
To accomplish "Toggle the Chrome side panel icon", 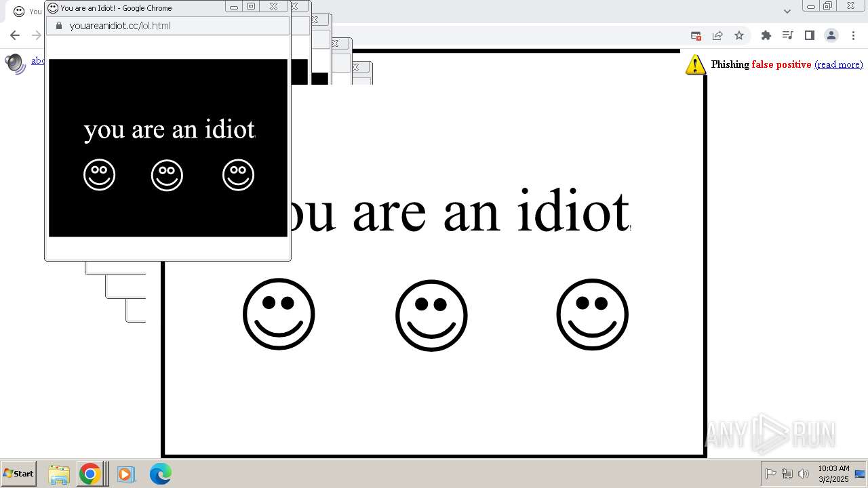I will click(x=809, y=36).
